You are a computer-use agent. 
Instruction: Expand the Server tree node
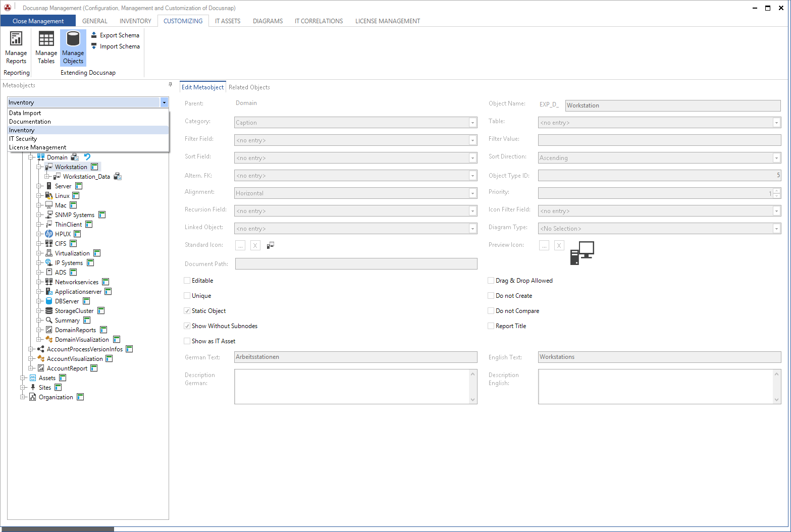[x=39, y=186]
